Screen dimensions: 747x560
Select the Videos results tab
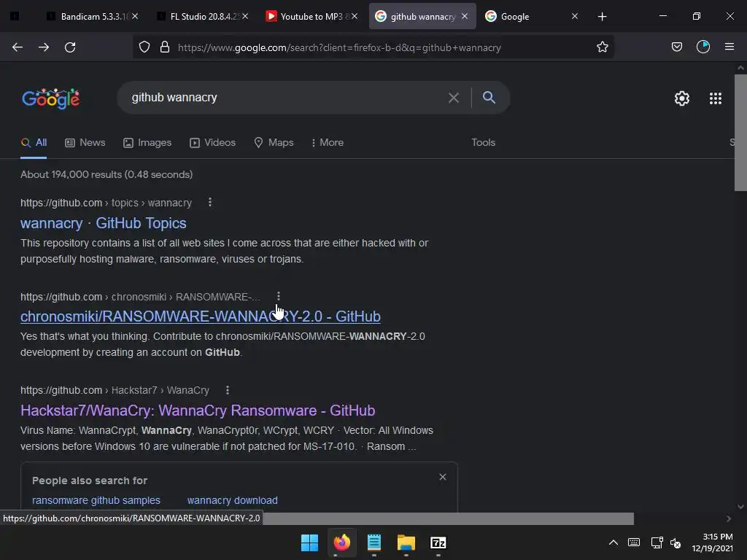[212, 142]
